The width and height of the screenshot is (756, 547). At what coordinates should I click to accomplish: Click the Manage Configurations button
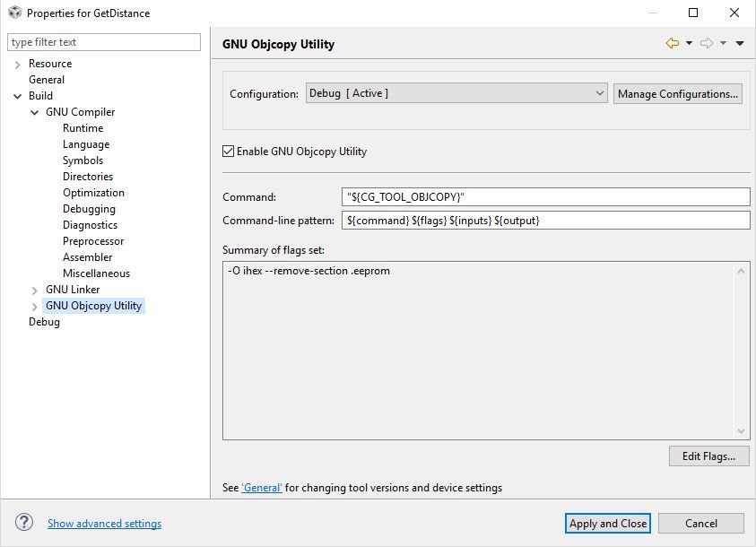click(678, 93)
